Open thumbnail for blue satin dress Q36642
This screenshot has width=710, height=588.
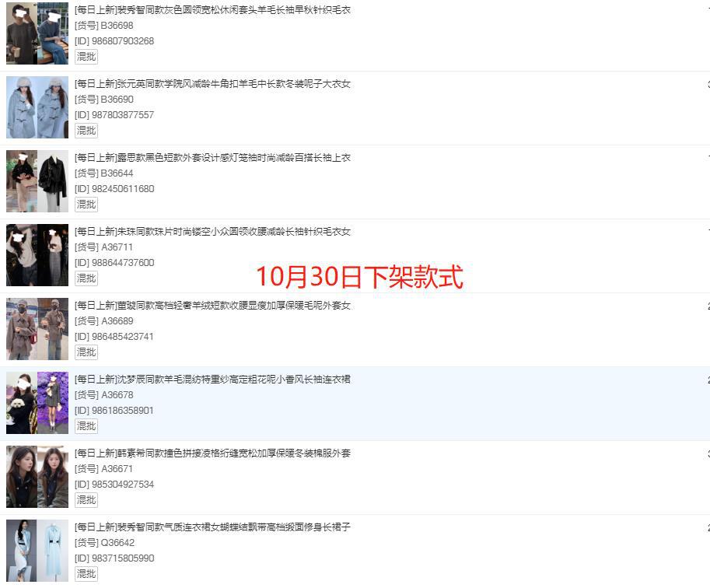pos(37,551)
